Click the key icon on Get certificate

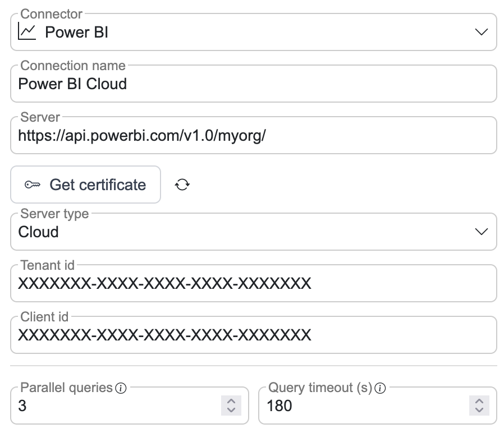click(x=33, y=185)
